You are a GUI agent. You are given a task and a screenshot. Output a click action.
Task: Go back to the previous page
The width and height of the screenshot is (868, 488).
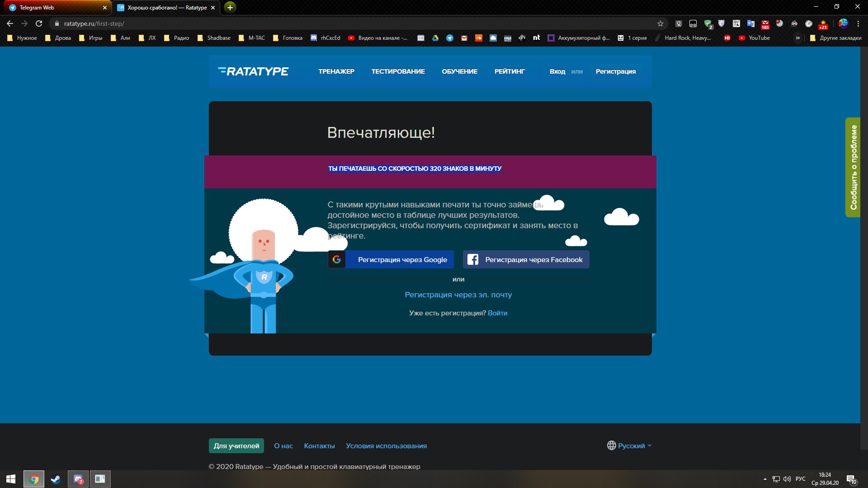(10, 23)
